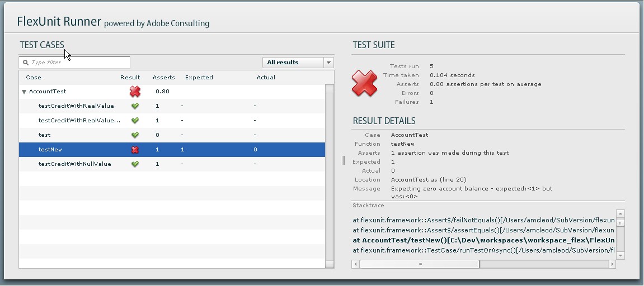Click the Actual value 0 in testNew row

[x=255, y=150]
